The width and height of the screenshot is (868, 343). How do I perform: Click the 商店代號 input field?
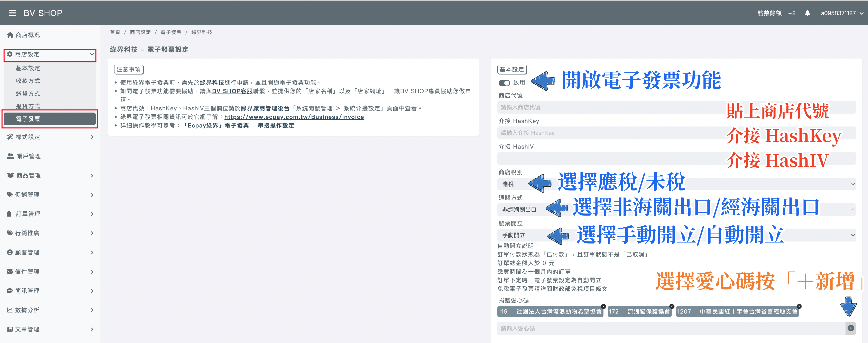pyautogui.click(x=677, y=107)
